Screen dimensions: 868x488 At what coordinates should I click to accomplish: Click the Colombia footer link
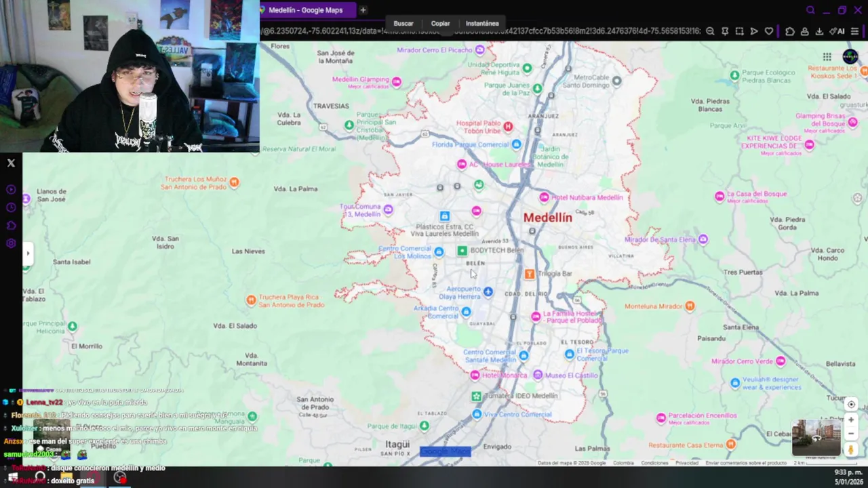pyautogui.click(x=623, y=463)
